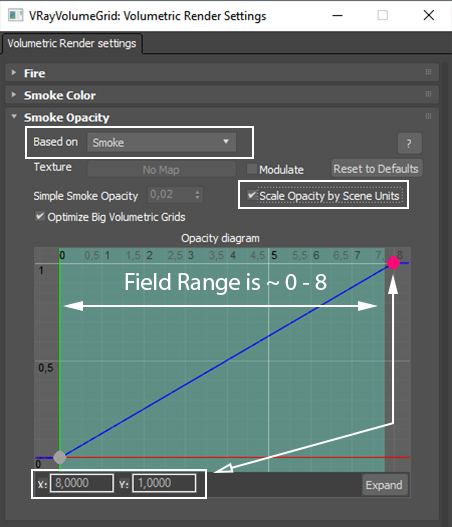Click the Simple Smoke Opacity spinner arrows

click(198, 195)
